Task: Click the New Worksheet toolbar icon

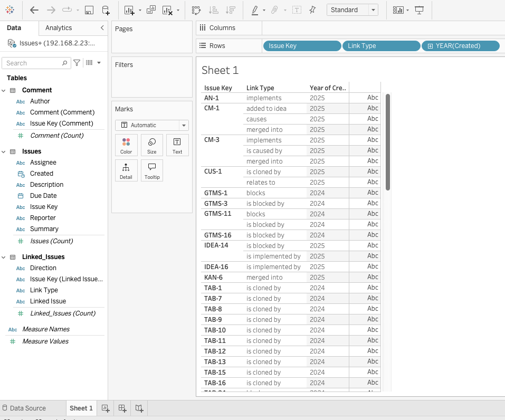Action: tap(129, 10)
